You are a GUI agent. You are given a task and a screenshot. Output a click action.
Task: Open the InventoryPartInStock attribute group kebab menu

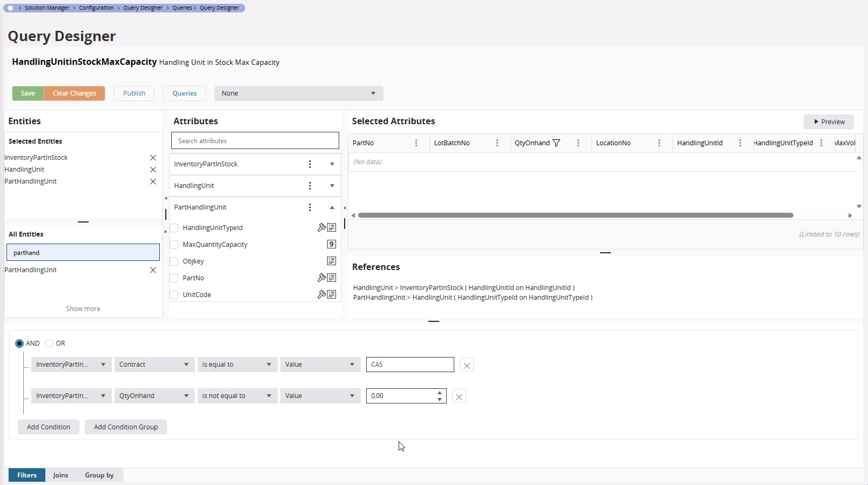[x=309, y=164]
